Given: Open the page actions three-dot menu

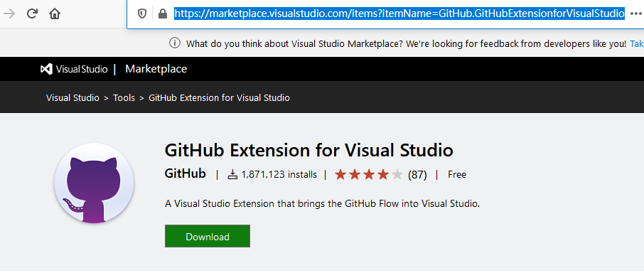Looking at the screenshot, I should (635, 14).
